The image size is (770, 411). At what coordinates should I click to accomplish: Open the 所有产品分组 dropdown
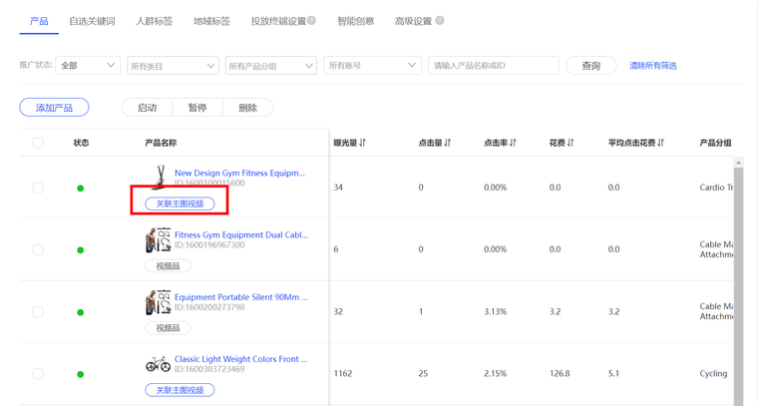click(270, 66)
